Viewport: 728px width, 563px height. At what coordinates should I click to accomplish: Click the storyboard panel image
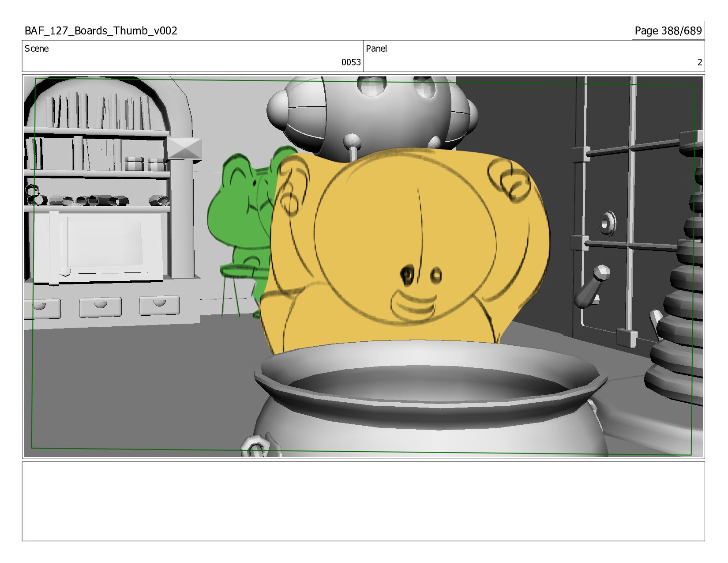point(363,267)
